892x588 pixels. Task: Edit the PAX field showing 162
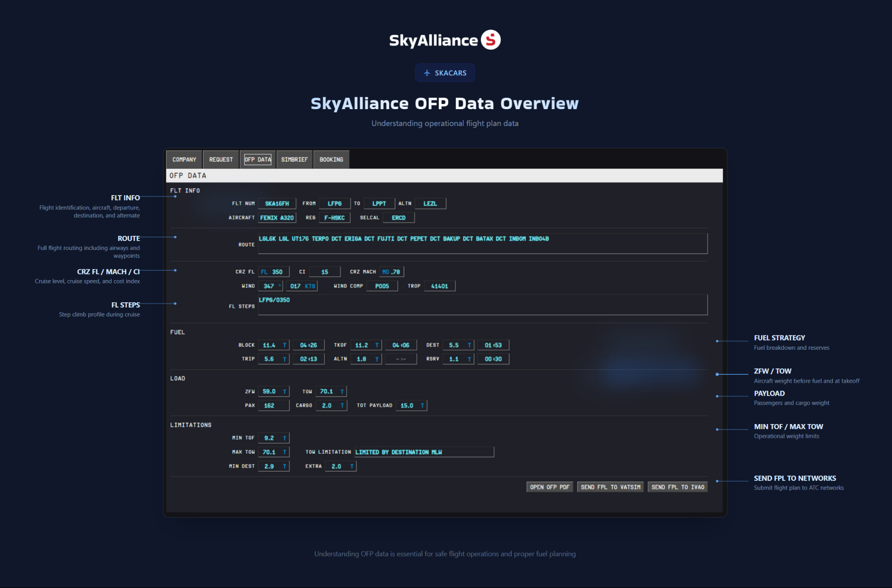tap(273, 405)
